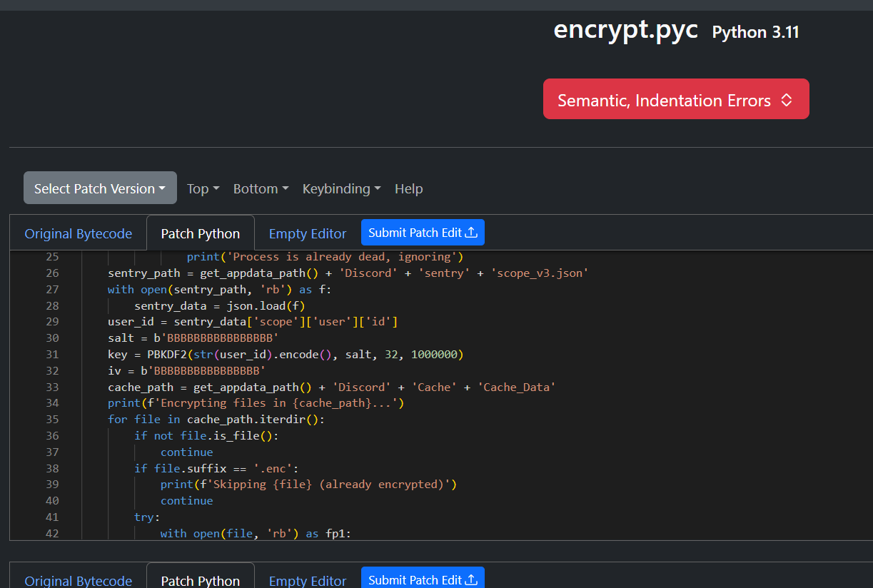This screenshot has height=588, width=873.
Task: Click line number 31 in gutter
Action: 52,354
